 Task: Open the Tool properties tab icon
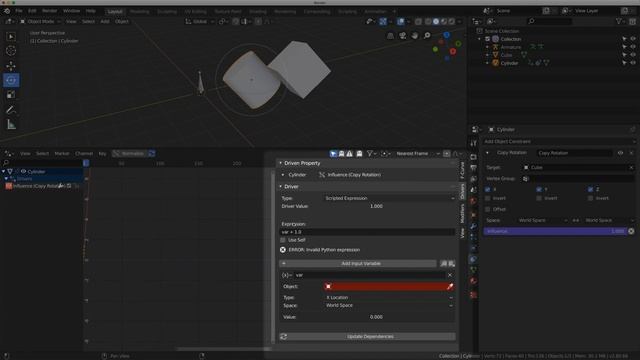pos(473,143)
